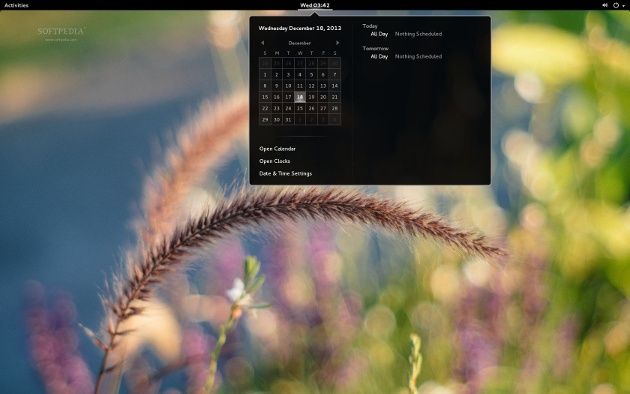Go to next month with right arrow
630x394 pixels.
coord(338,43)
